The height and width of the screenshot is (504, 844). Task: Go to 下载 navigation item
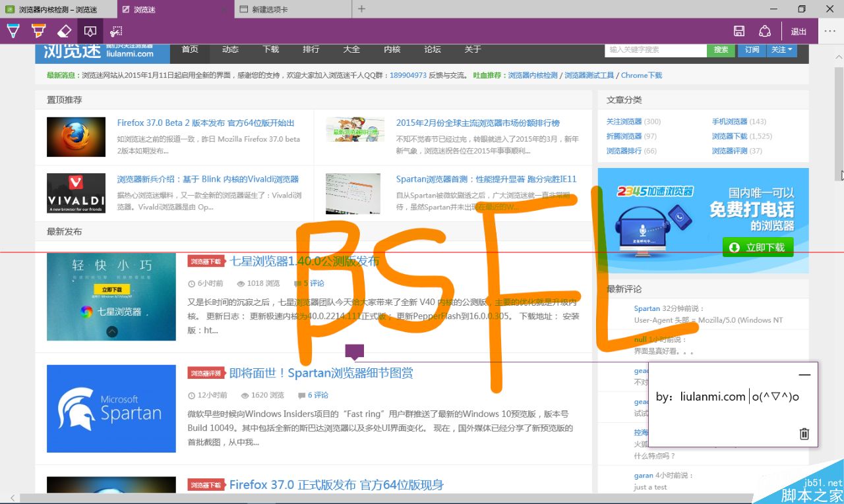click(270, 49)
